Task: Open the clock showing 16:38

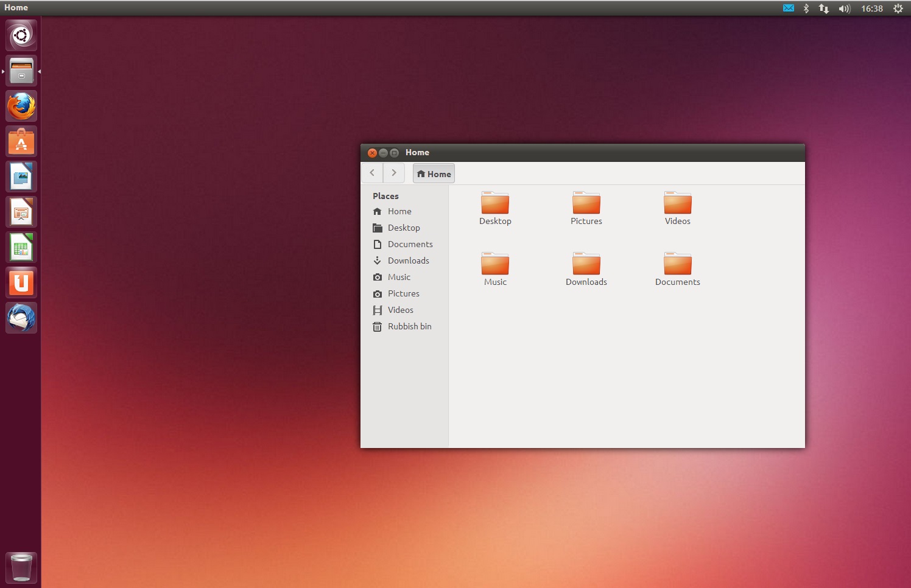Action: tap(872, 9)
